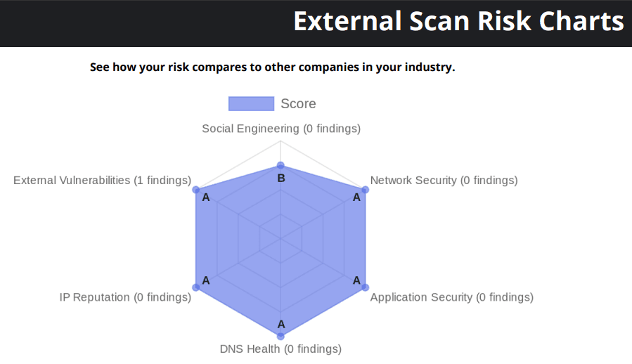Select the Application Security data point
This screenshot has width=632, height=364.
pyautogui.click(x=365, y=287)
